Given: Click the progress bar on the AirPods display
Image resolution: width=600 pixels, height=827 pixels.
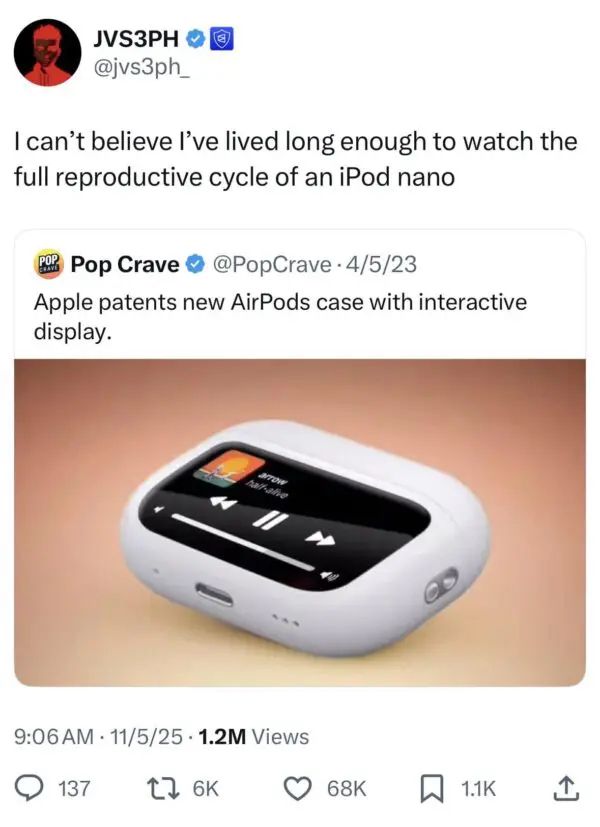Looking at the screenshot, I should (x=243, y=540).
